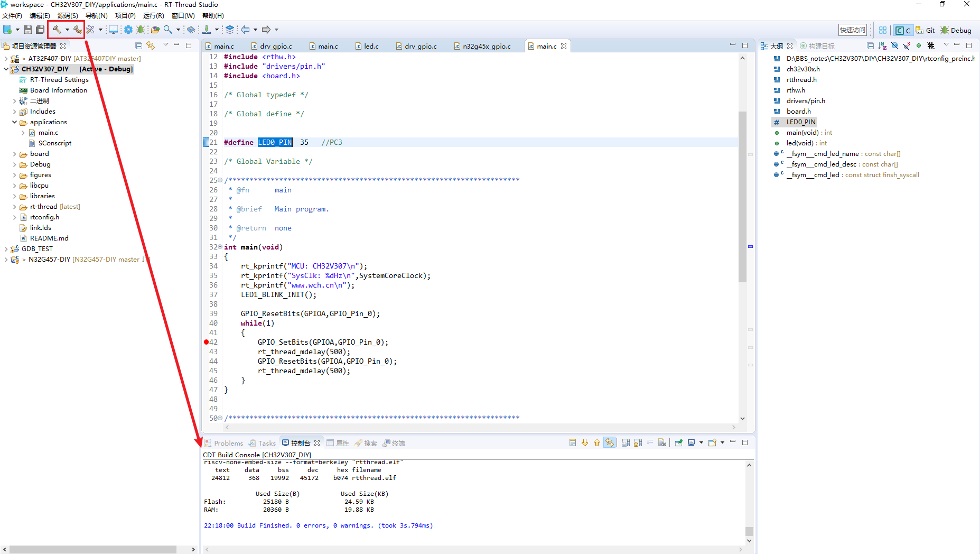Expand the N32G457-DIY project
The image size is (980, 554).
click(x=6, y=259)
